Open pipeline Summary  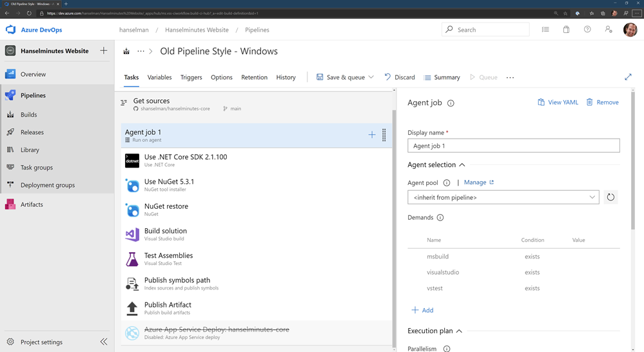(442, 77)
